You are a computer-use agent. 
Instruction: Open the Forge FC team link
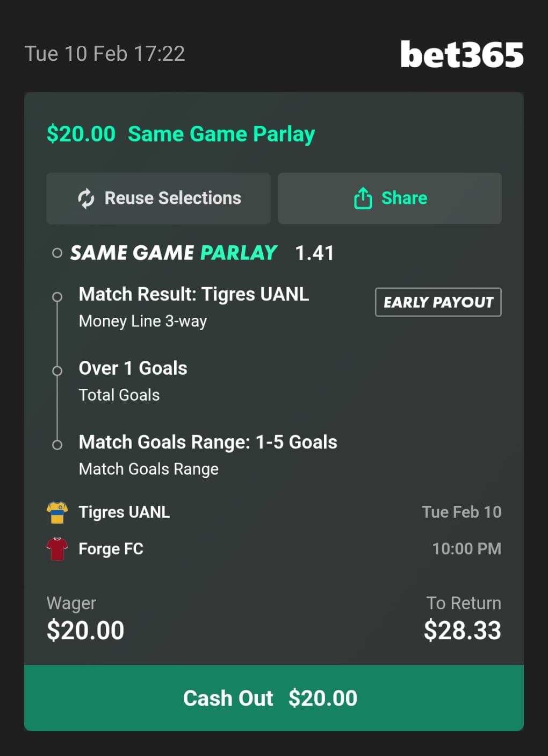[111, 549]
